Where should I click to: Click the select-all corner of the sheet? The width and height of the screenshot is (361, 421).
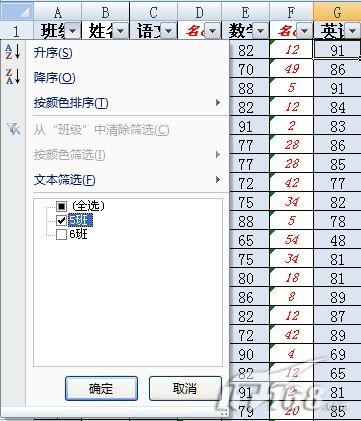pyautogui.click(x=17, y=11)
